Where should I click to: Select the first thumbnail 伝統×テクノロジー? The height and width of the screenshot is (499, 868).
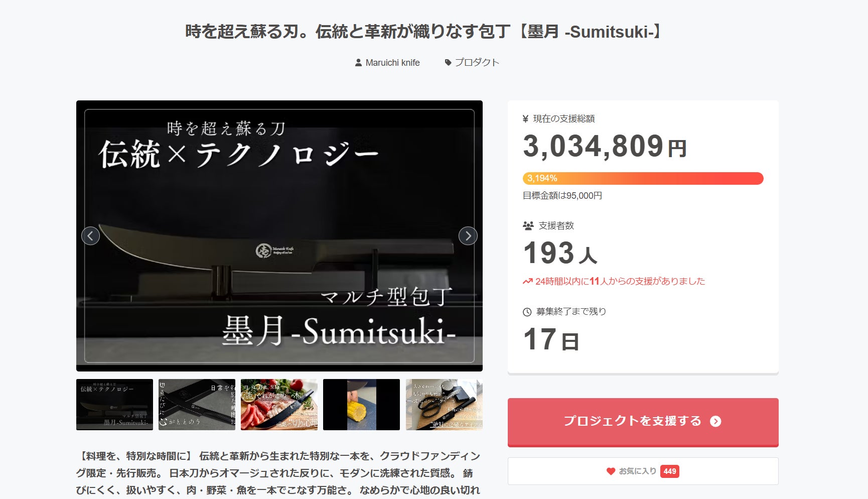pyautogui.click(x=114, y=405)
